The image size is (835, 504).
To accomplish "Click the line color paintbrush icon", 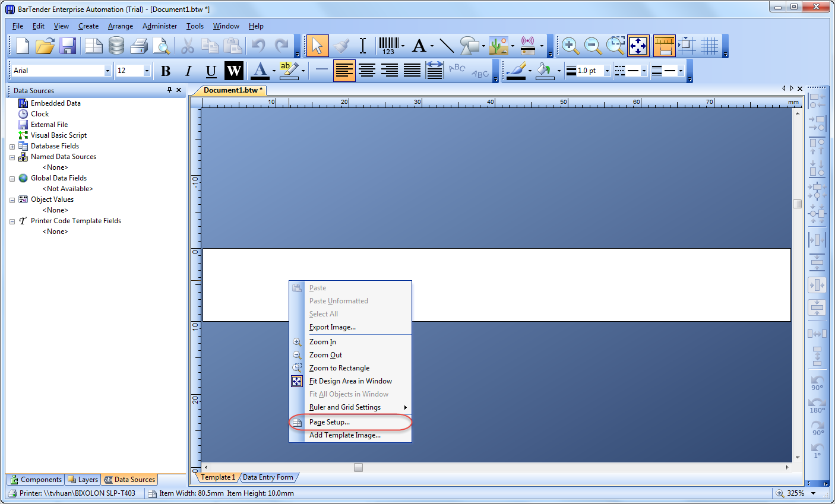I will [x=515, y=71].
